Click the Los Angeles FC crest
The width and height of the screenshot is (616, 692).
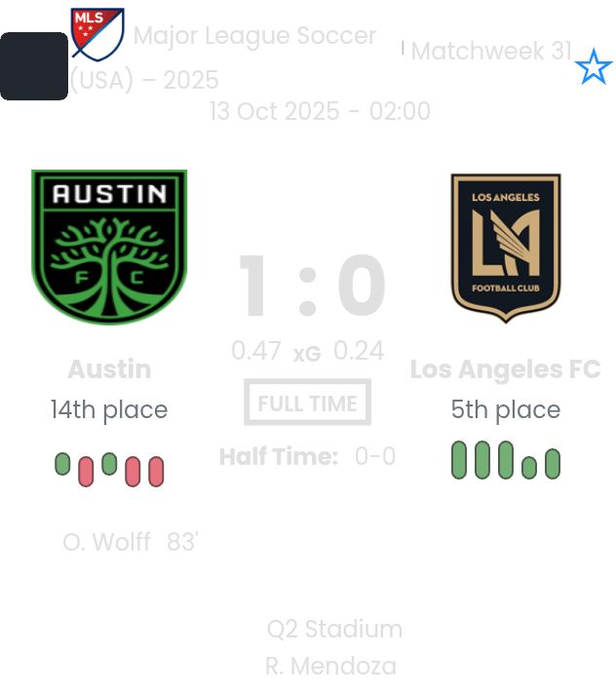tap(506, 248)
